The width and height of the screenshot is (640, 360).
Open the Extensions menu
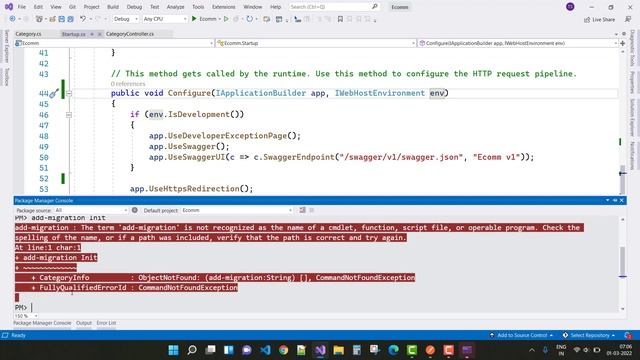pyautogui.click(x=224, y=7)
